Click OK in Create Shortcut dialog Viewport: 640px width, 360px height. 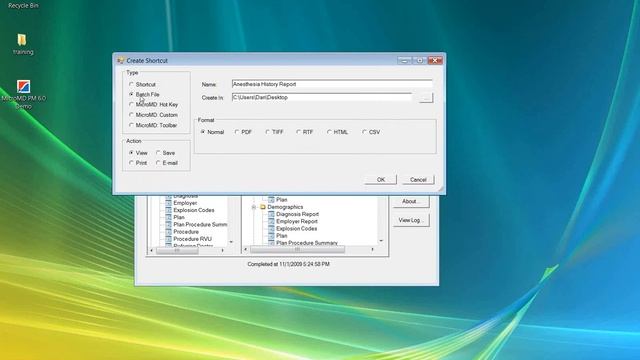(380, 180)
